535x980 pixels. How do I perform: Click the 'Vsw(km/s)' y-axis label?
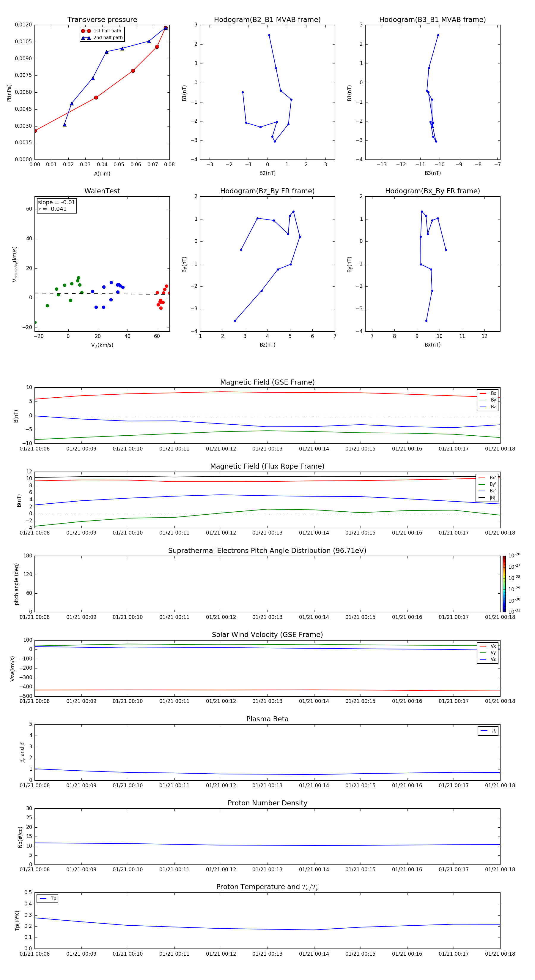12,668
